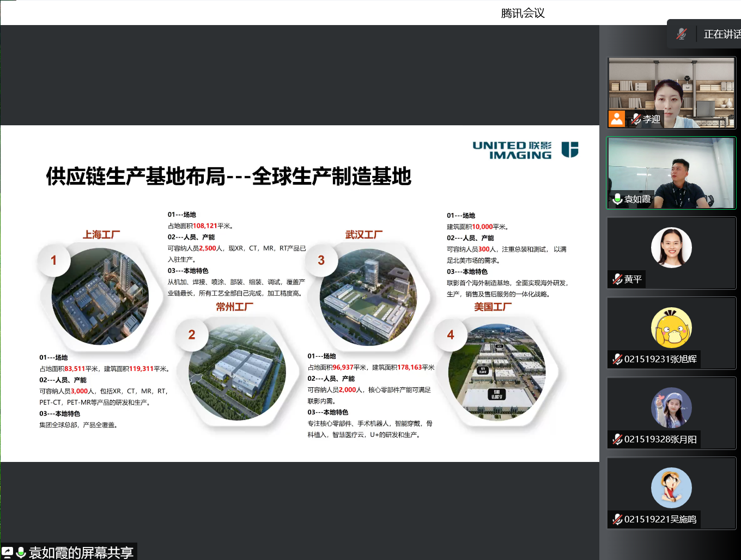Click the 上海工厂 factory image on slide

[100, 296]
